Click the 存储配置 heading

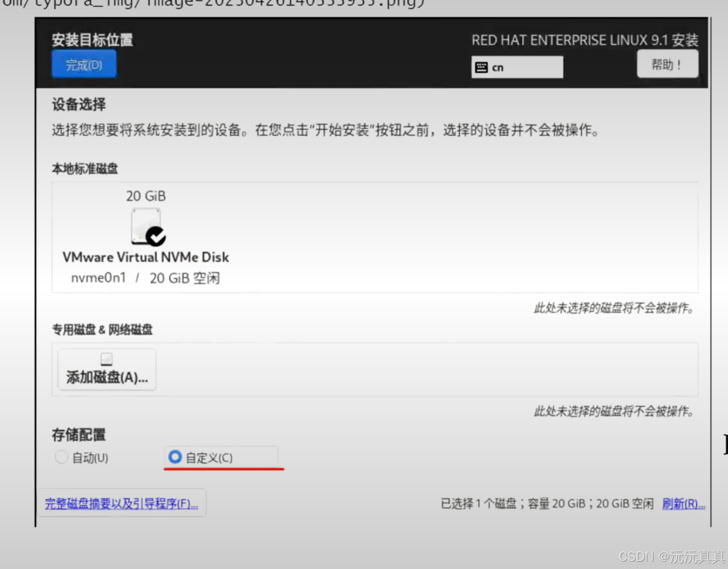(79, 435)
